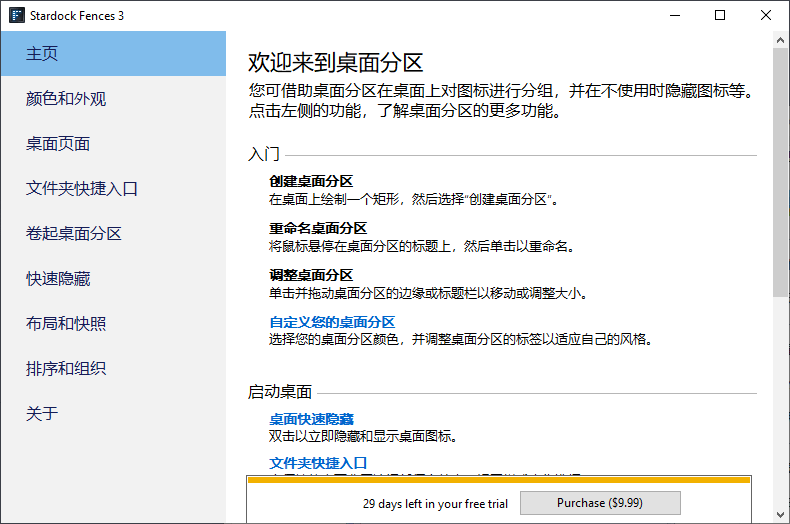Maximize the Stardock Fences 3 window
Image resolution: width=790 pixels, height=524 pixels.
[x=720, y=15]
